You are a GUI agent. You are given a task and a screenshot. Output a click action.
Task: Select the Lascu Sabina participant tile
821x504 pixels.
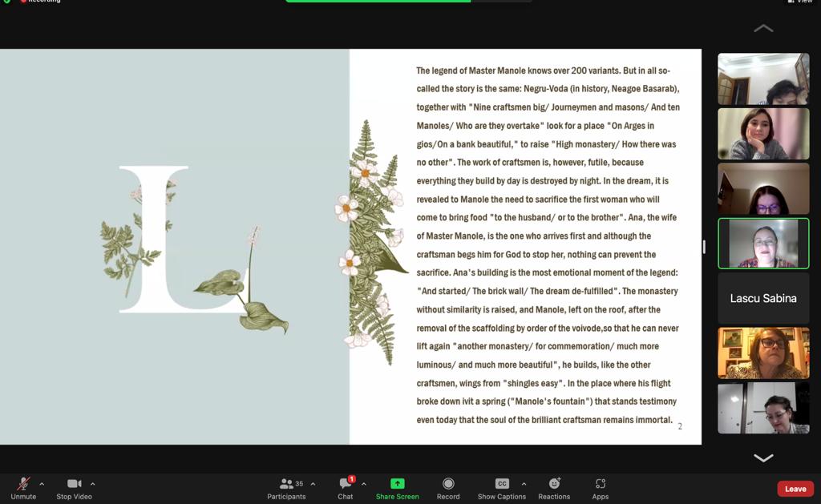(x=763, y=298)
